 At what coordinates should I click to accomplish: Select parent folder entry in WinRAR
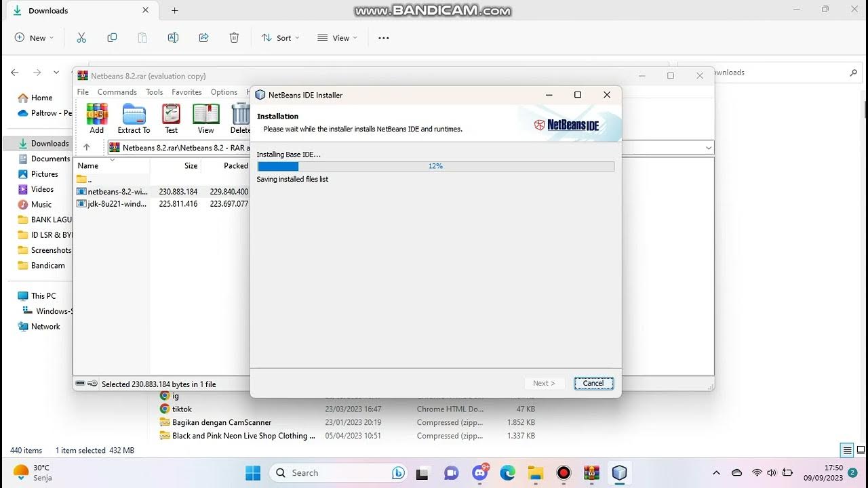85,179
